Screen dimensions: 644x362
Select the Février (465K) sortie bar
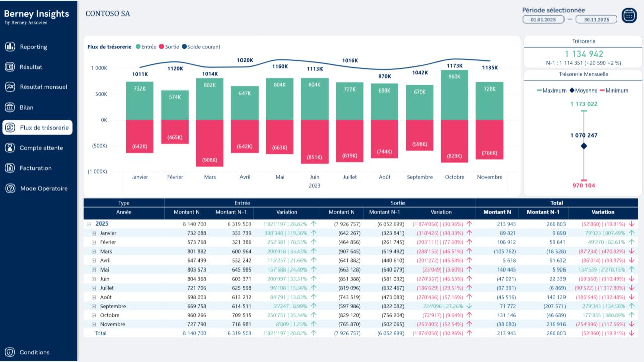[x=175, y=132]
